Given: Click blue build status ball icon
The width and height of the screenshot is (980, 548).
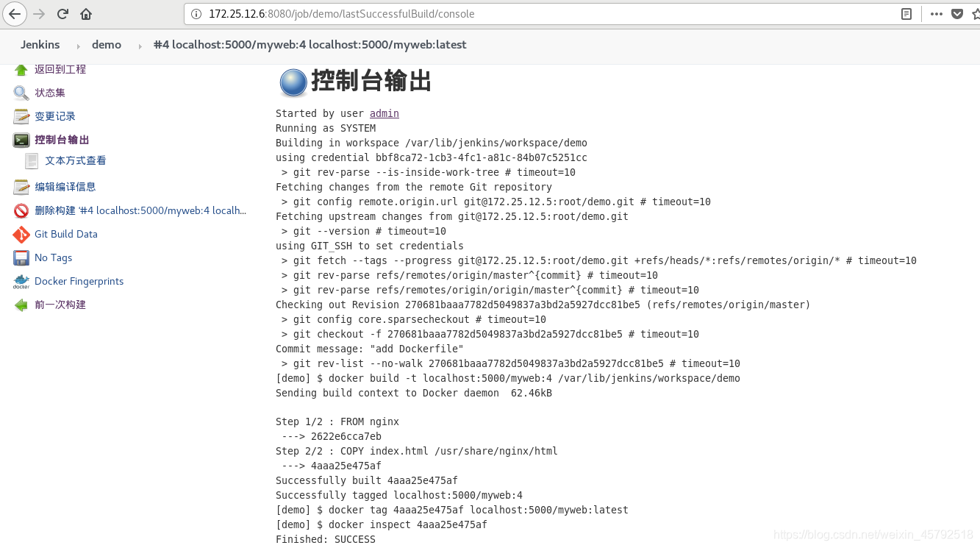Looking at the screenshot, I should [x=293, y=82].
